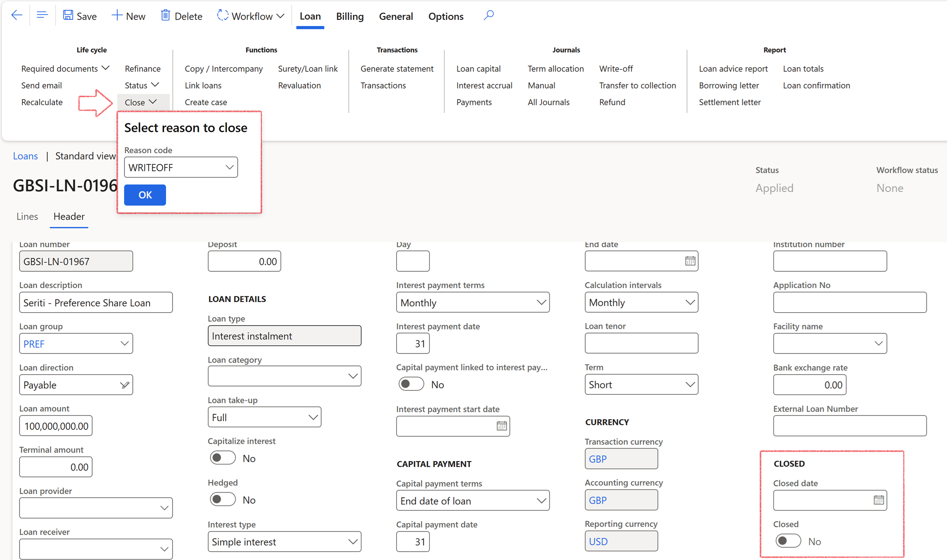Open the navigation list pane icon

[42, 16]
